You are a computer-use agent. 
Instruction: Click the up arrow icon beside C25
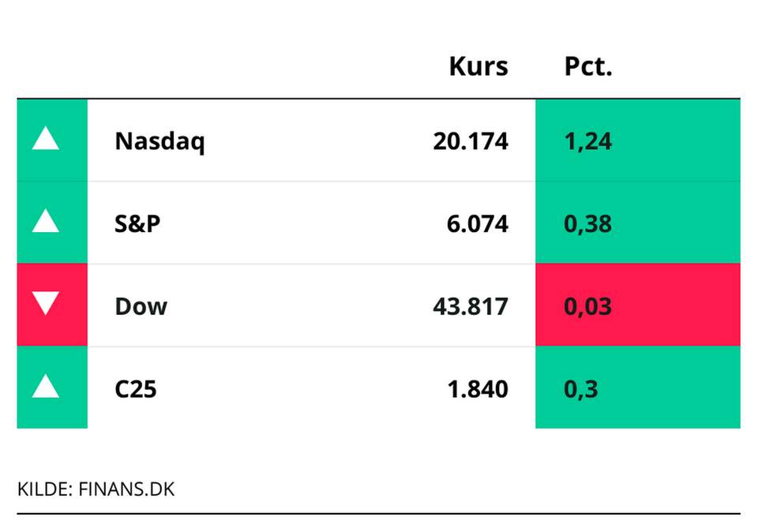point(46,388)
